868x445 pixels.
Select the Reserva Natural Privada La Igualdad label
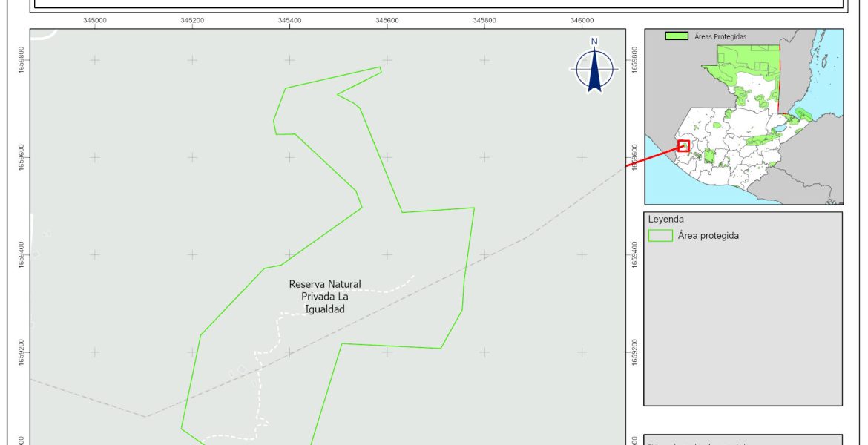click(325, 297)
